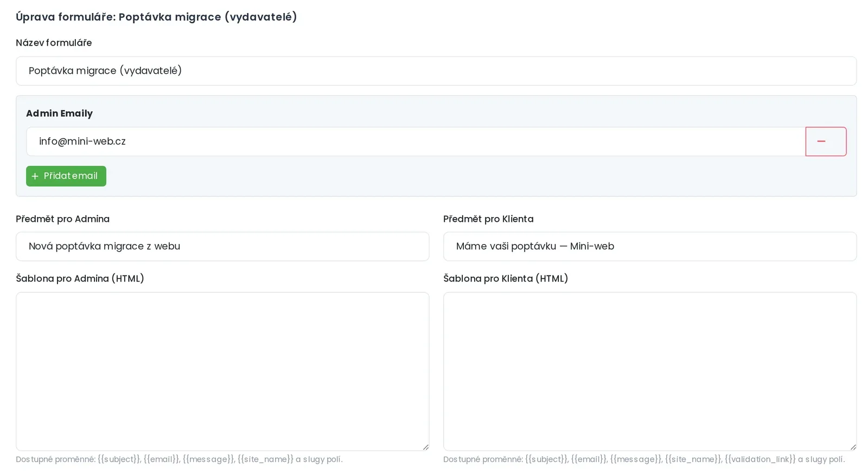Edit the Předmět pro Admina subject field
Screen dimensions: 868x473
[222, 246]
